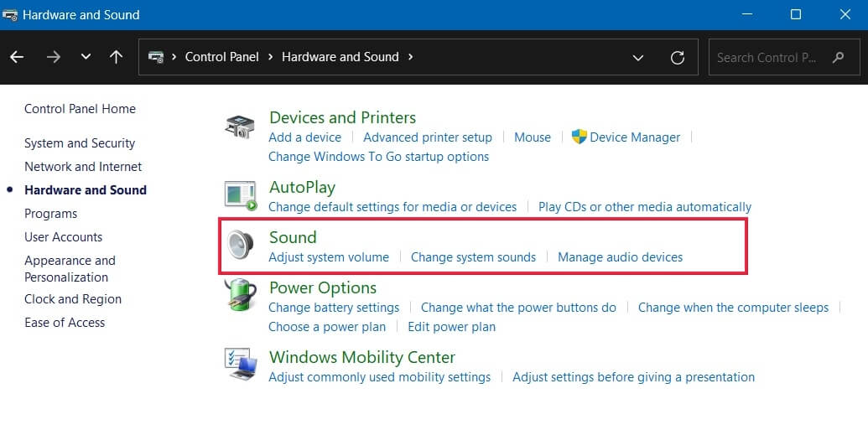Expand the address bar history dropdown
868x435 pixels.
(x=637, y=58)
